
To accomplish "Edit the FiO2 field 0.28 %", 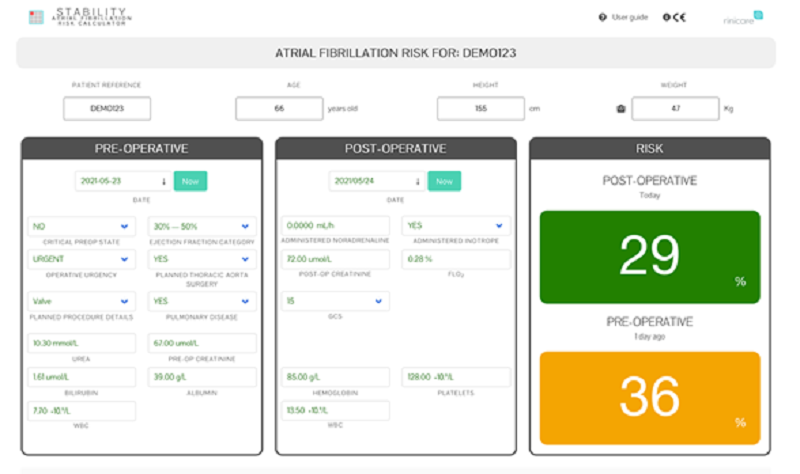I will click(456, 259).
